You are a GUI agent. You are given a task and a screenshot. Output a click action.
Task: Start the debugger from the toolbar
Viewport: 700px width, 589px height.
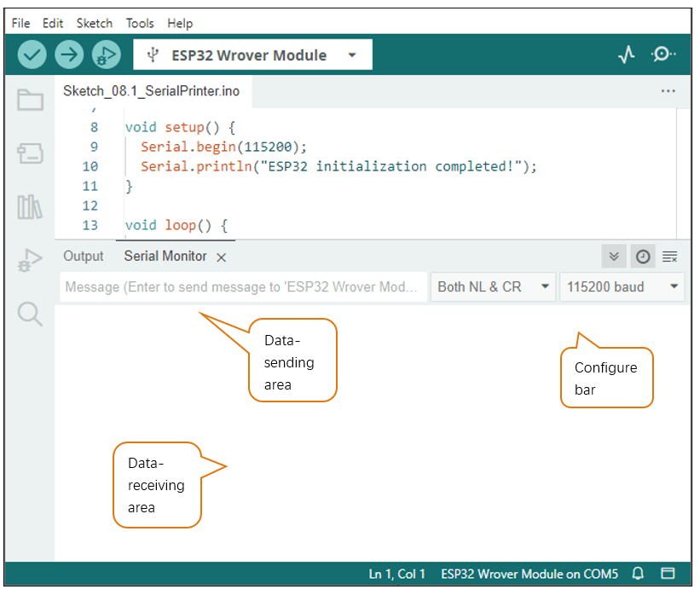[107, 55]
